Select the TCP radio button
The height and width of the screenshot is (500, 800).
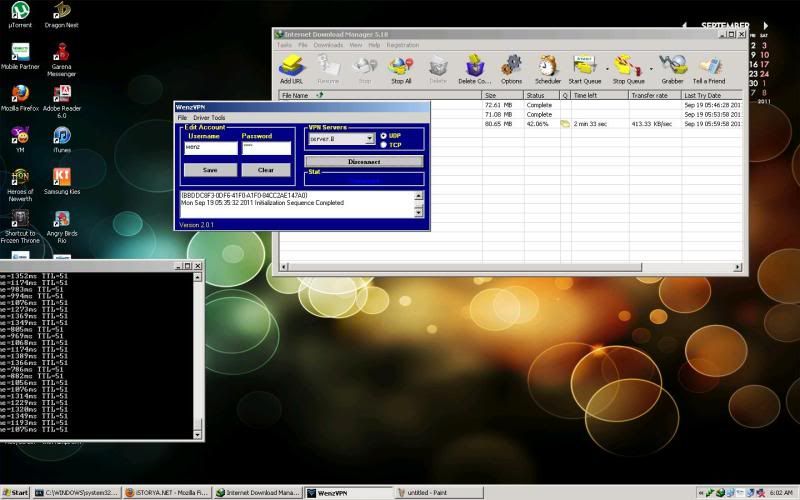[383, 145]
